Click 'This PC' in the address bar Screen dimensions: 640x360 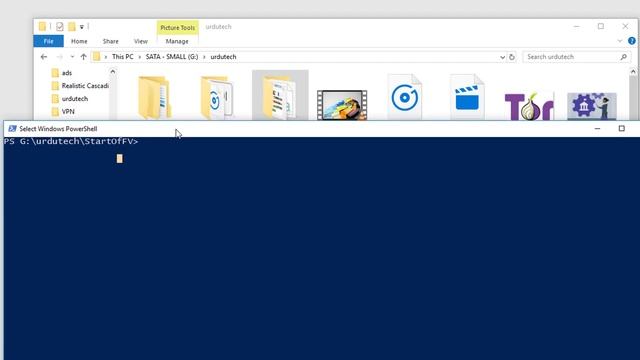[x=122, y=57]
